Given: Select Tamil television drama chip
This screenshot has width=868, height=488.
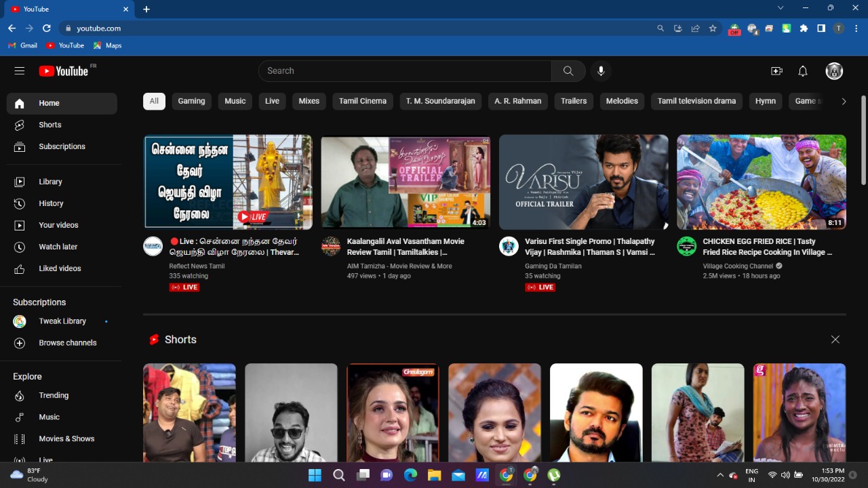Looking at the screenshot, I should point(696,101).
